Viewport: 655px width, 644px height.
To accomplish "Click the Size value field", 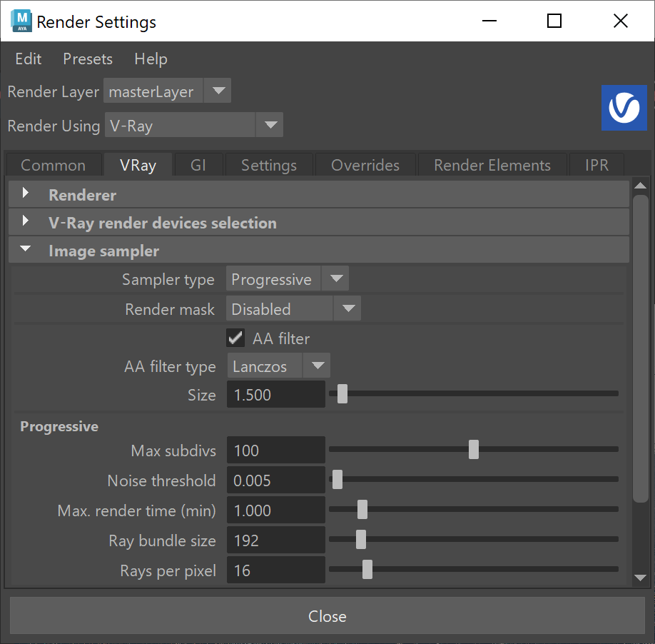I will tap(276, 394).
